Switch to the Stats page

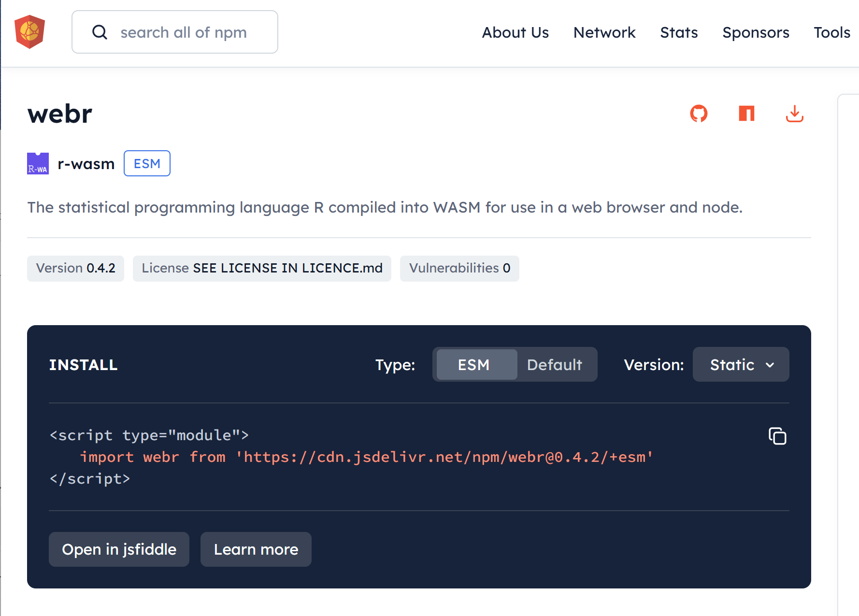pyautogui.click(x=679, y=32)
